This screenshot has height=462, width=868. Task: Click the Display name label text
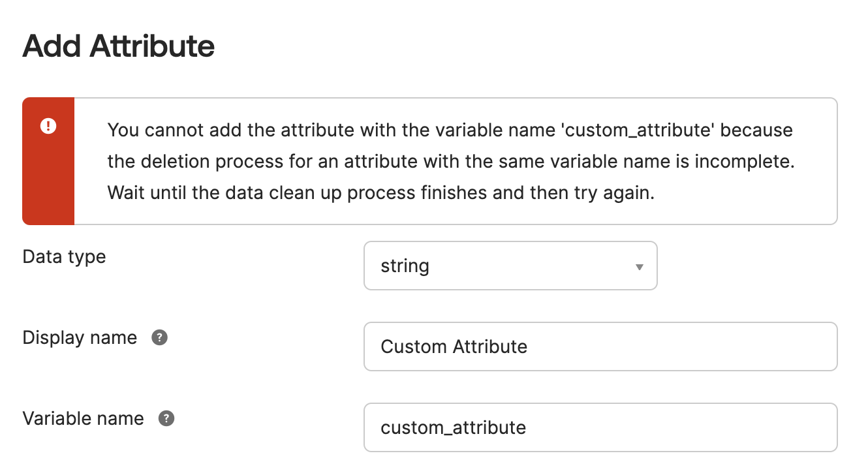click(x=80, y=338)
